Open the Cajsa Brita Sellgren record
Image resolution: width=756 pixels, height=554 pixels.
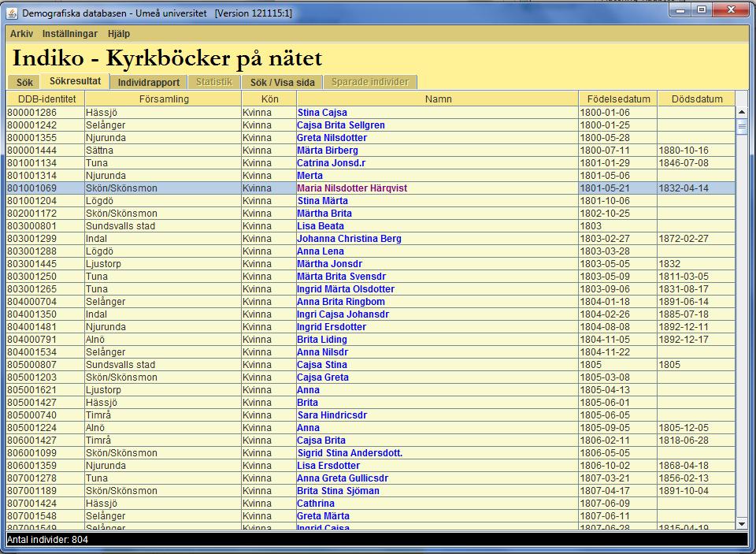(341, 125)
